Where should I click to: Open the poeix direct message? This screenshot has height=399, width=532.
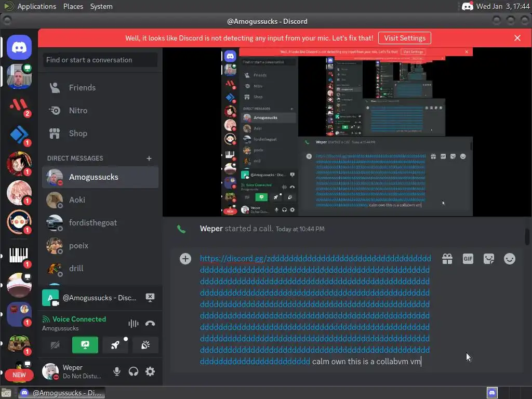[100, 246]
